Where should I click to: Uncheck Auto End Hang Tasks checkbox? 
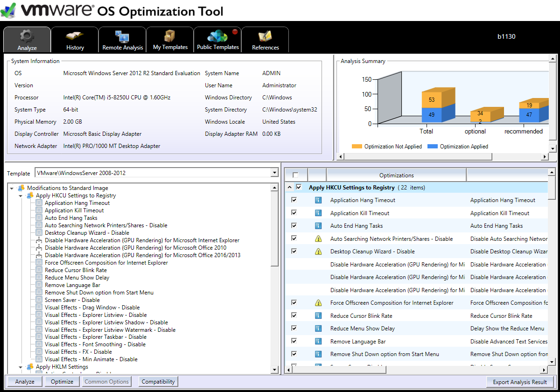tap(294, 225)
